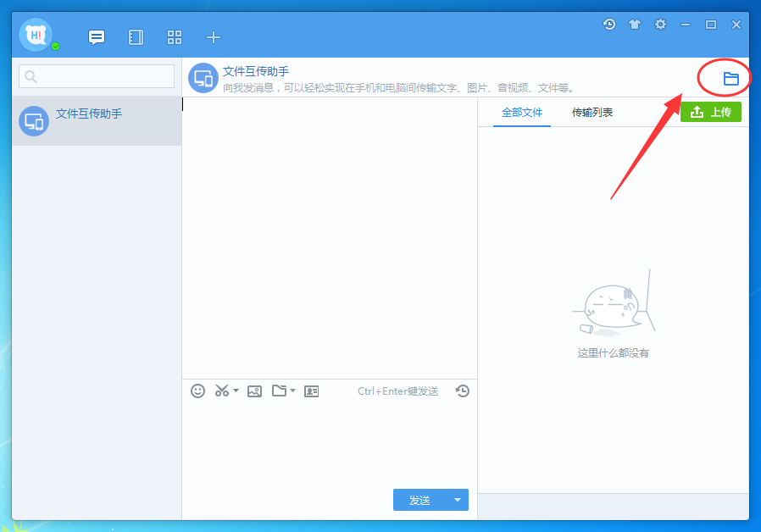Send an image using the picture icon
The image size is (761, 532).
(254, 391)
